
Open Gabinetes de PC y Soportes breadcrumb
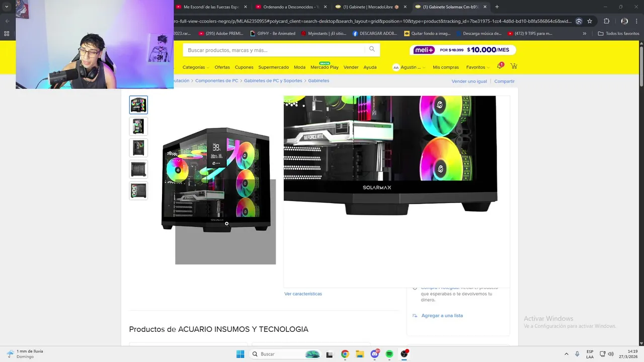[273, 80]
